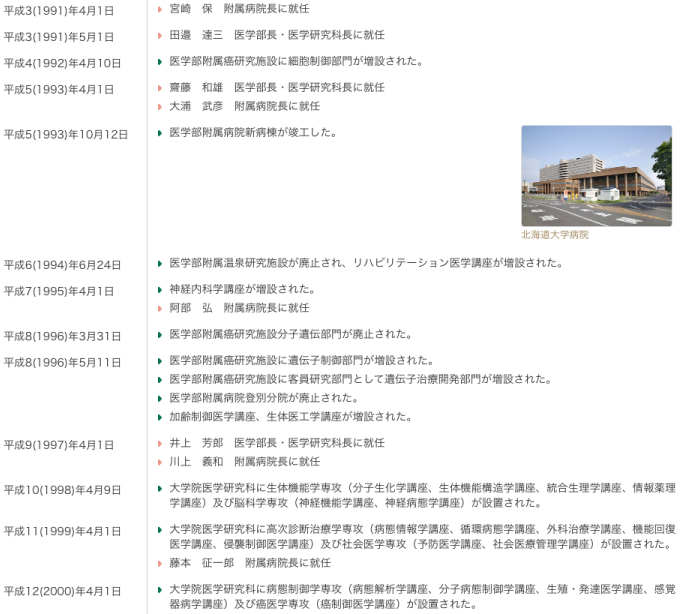This screenshot has height=614, width=681.
Task: Click the green arrow bullet beside 生体機能学専攻 paragraph
Action: click(160, 489)
